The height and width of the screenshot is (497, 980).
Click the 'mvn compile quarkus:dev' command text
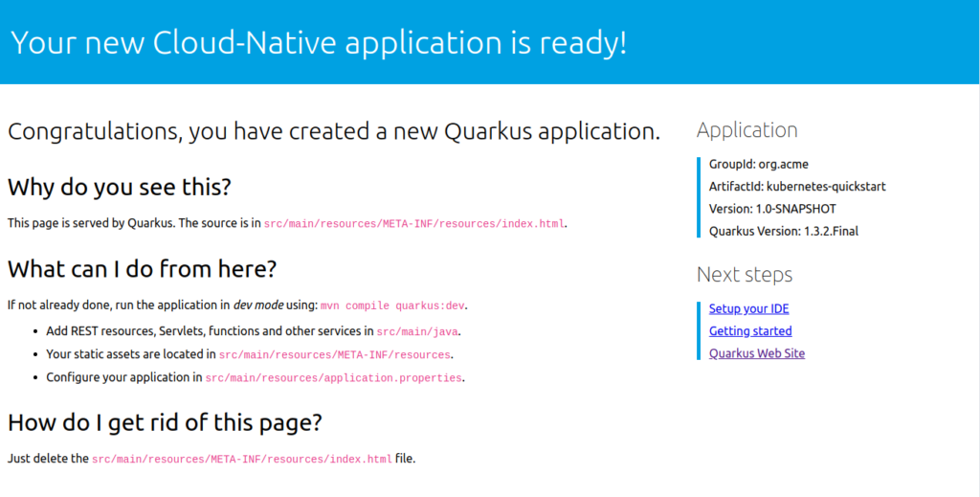pos(393,306)
